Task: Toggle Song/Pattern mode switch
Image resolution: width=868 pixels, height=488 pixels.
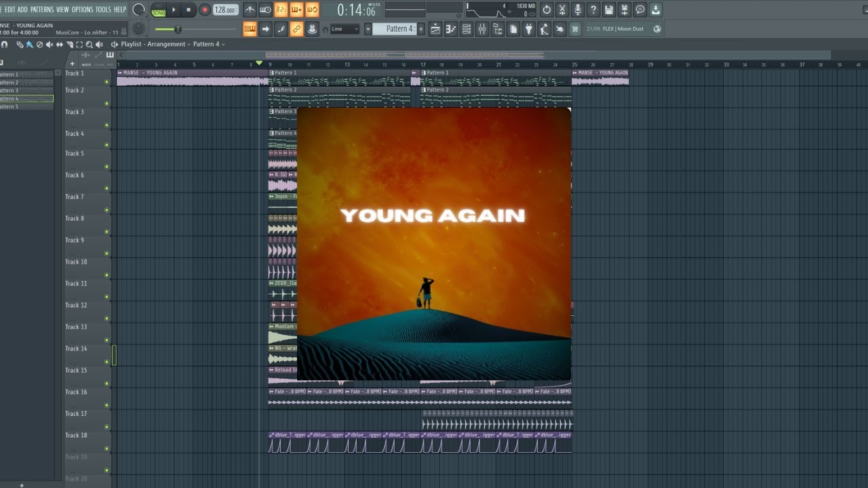Action: (x=159, y=10)
